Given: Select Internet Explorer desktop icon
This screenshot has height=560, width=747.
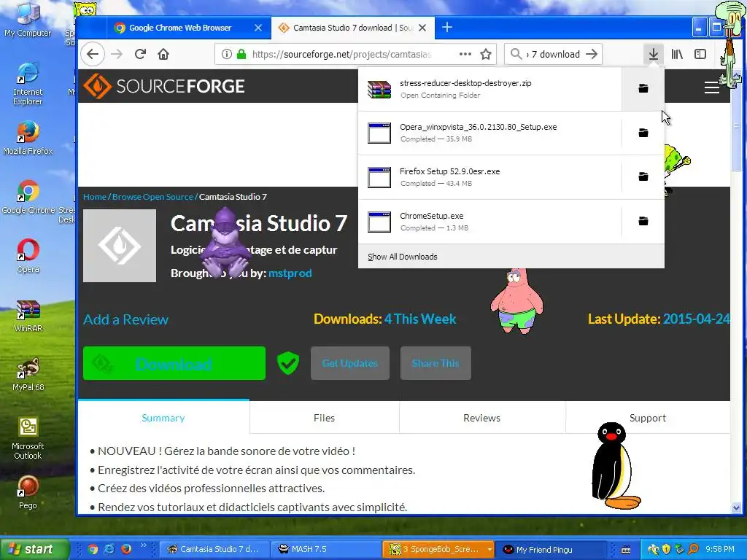Looking at the screenshot, I should (28, 84).
